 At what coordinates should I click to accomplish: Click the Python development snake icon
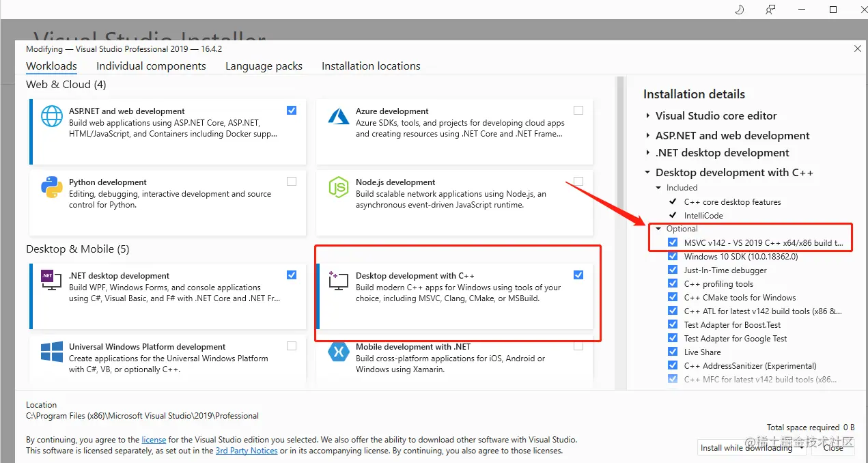pos(52,187)
